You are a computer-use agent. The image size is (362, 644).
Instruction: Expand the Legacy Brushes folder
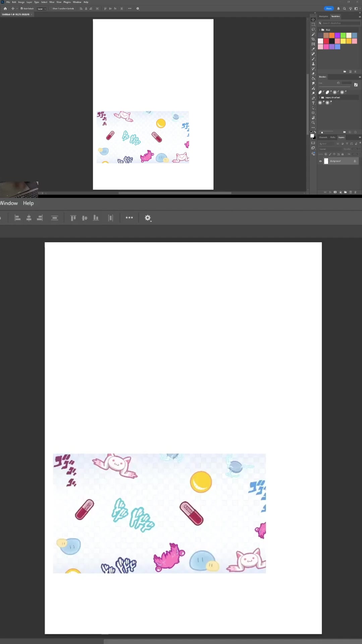click(319, 97)
